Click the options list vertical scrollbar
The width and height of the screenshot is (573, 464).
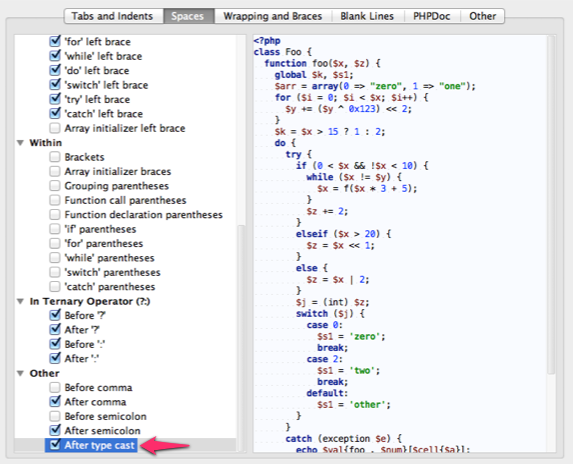tap(241, 338)
